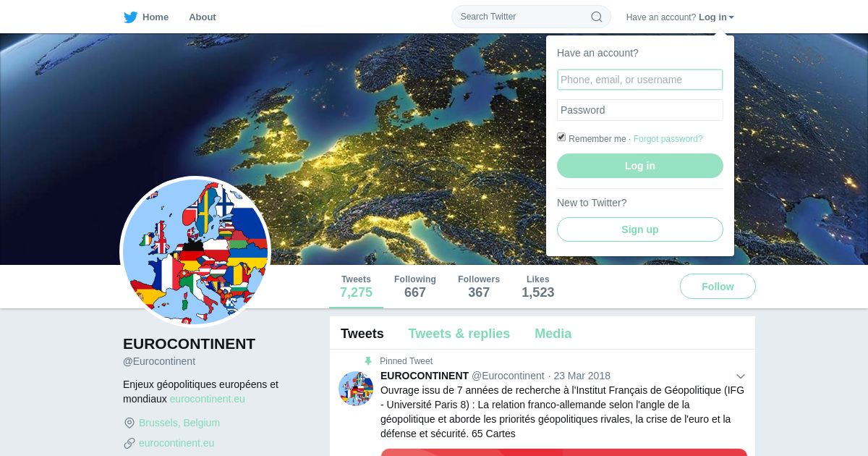The width and height of the screenshot is (868, 456).
Task: Toggle the Remember me checkbox
Action: coord(561,138)
